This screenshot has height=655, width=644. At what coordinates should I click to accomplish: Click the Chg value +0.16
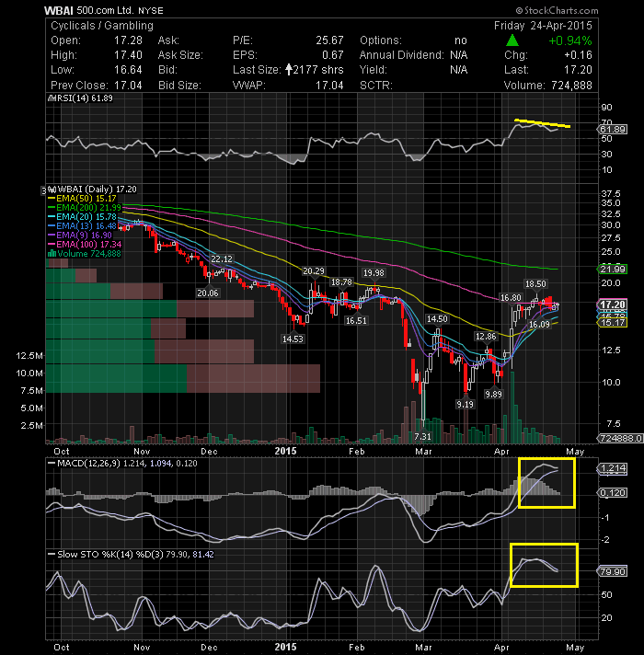tap(578, 55)
